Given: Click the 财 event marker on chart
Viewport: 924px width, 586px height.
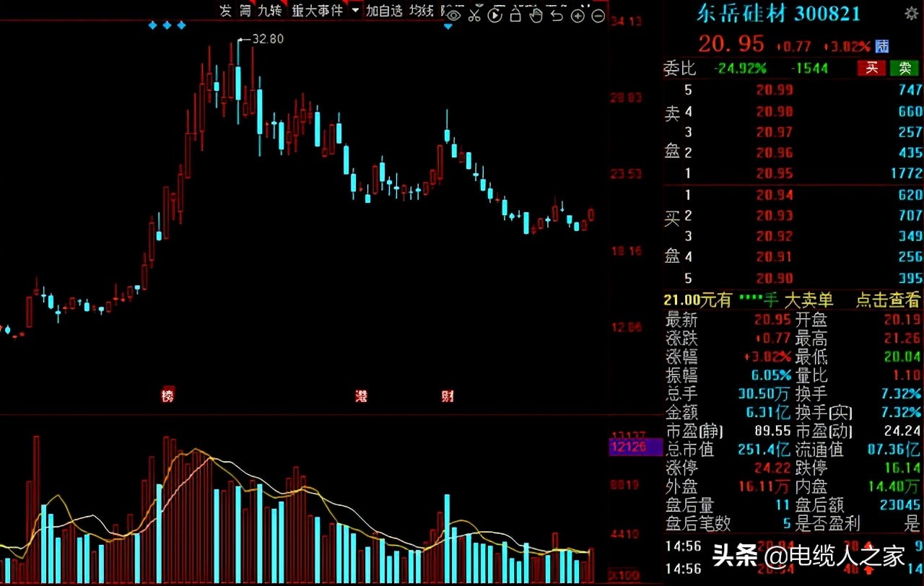Looking at the screenshot, I should pos(448,395).
